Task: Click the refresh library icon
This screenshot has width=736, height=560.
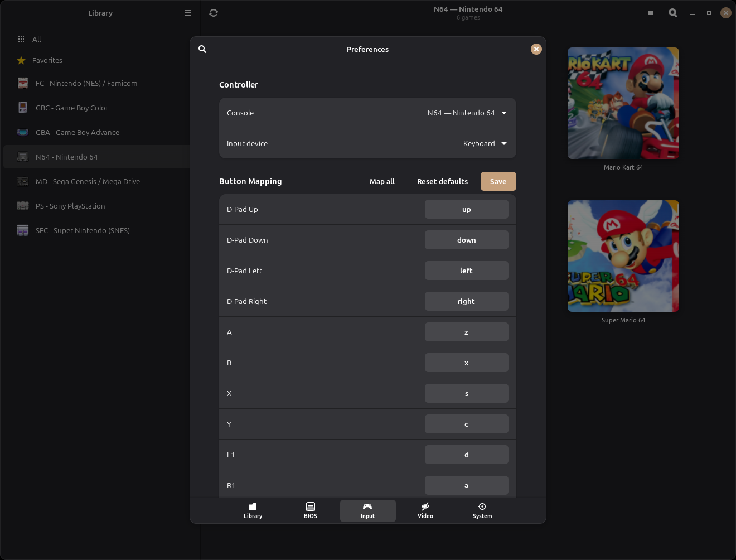Action: (x=214, y=13)
